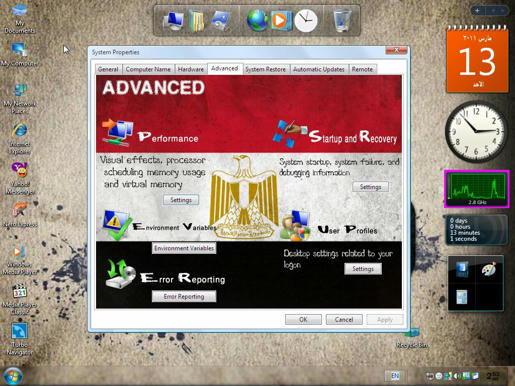
Task: Open Recycle Bin on the desktop
Action: click(x=412, y=338)
